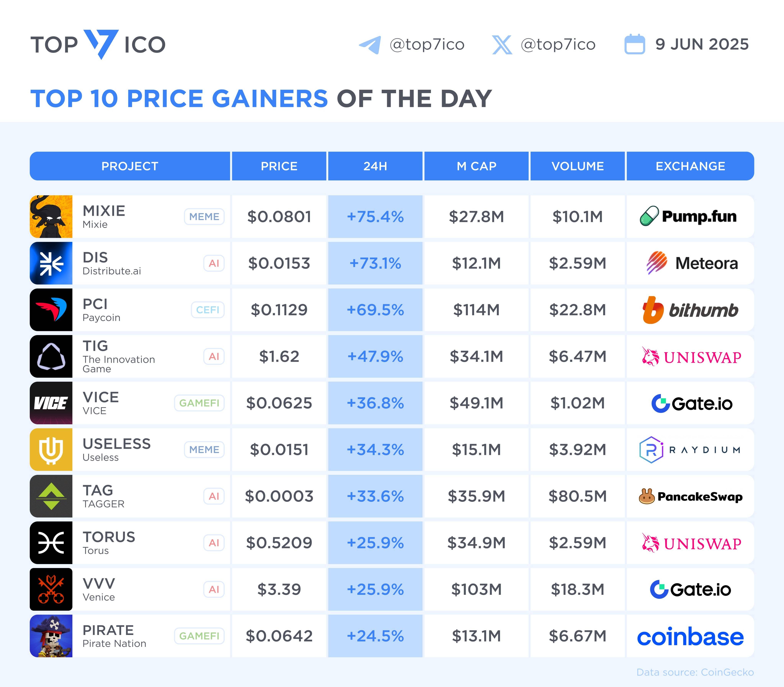Open the VICE token logo
This screenshot has width=784, height=687.
[x=51, y=403]
